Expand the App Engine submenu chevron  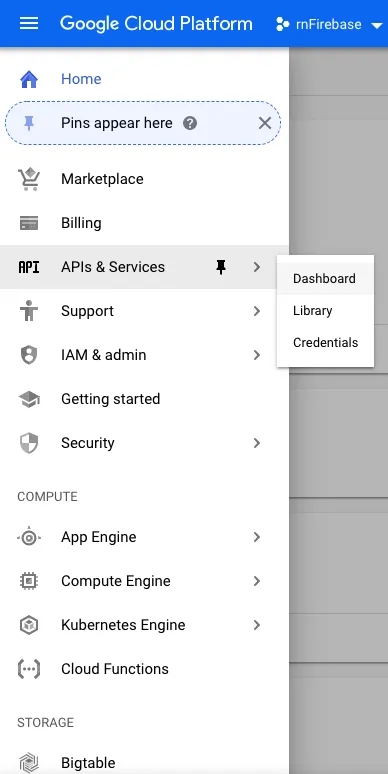point(257,537)
